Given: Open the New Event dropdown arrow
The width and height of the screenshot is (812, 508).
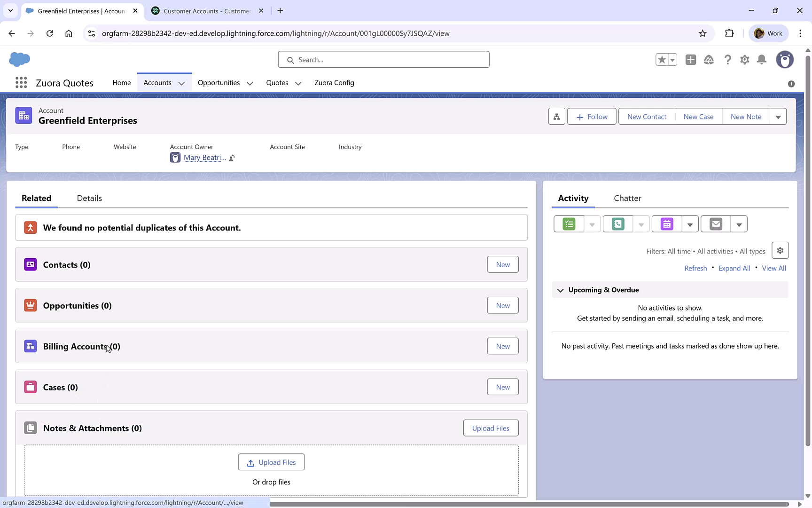Looking at the screenshot, I should point(690,224).
